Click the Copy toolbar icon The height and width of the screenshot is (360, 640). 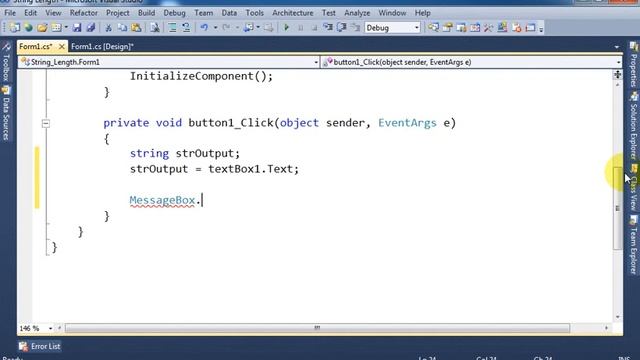coord(122,28)
